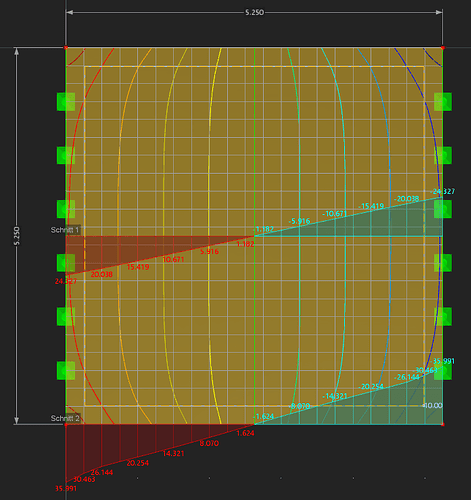The width and height of the screenshot is (471, 500).
Task: Click the cyan value -1.624
Action: pos(263,416)
